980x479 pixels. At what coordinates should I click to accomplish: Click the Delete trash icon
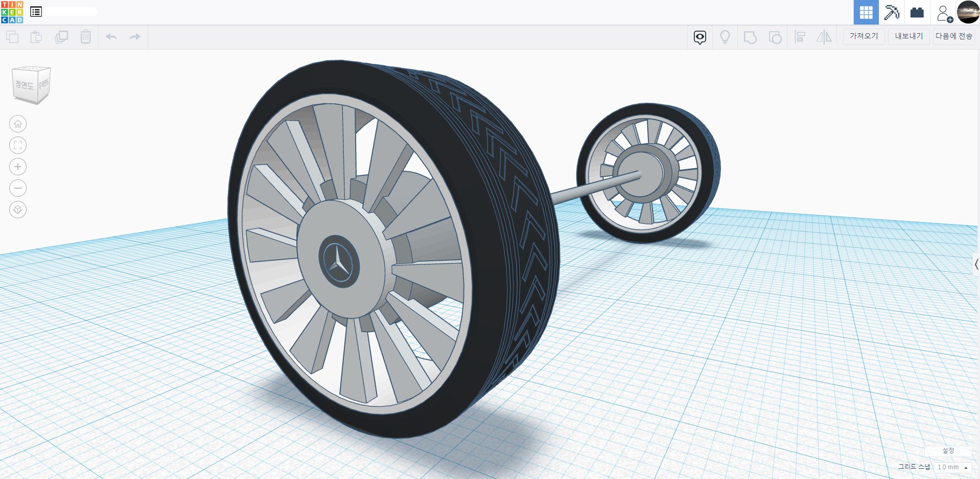click(x=86, y=37)
